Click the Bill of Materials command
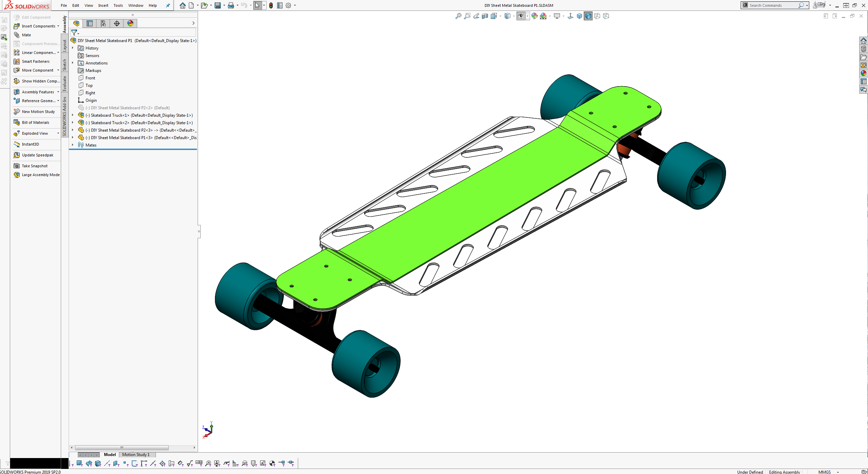This screenshot has height=474, width=868. click(31, 122)
